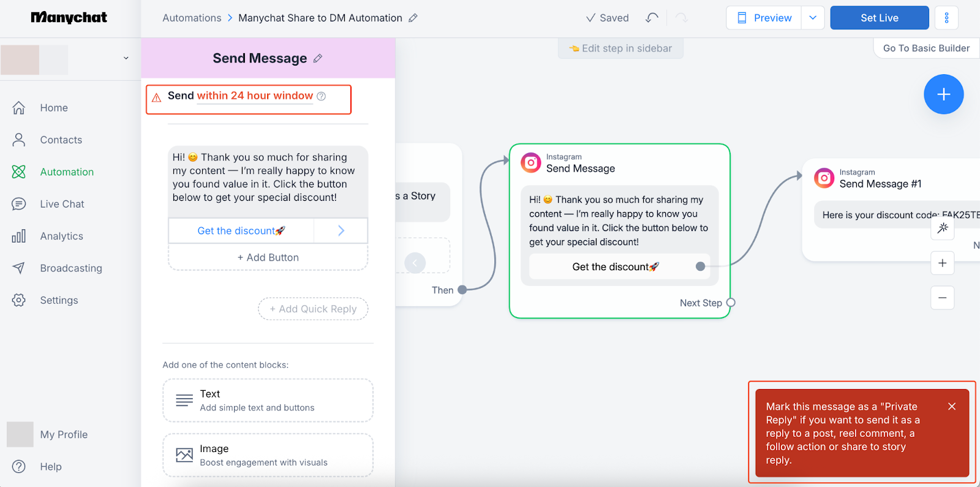Click Go To Basic Builder

point(926,48)
